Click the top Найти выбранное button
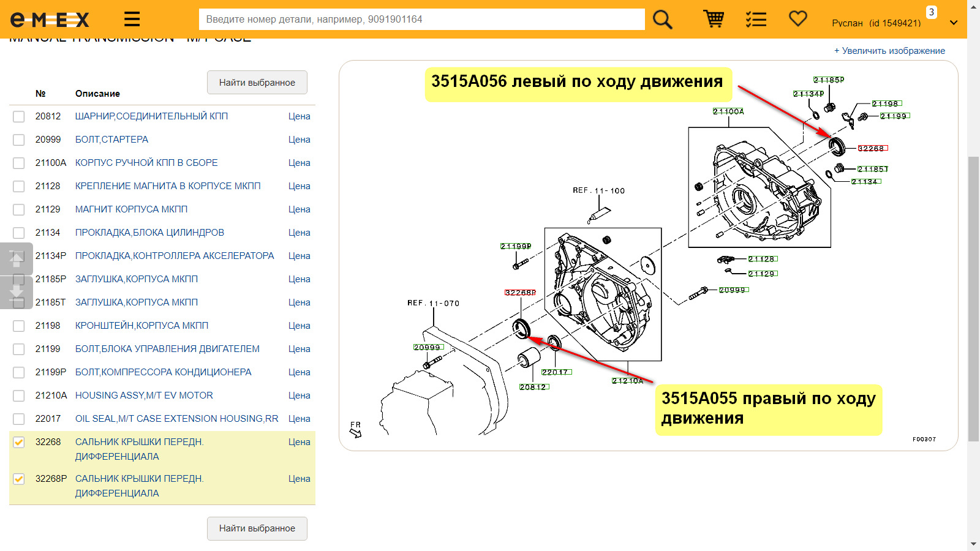The image size is (980, 551). [x=257, y=83]
